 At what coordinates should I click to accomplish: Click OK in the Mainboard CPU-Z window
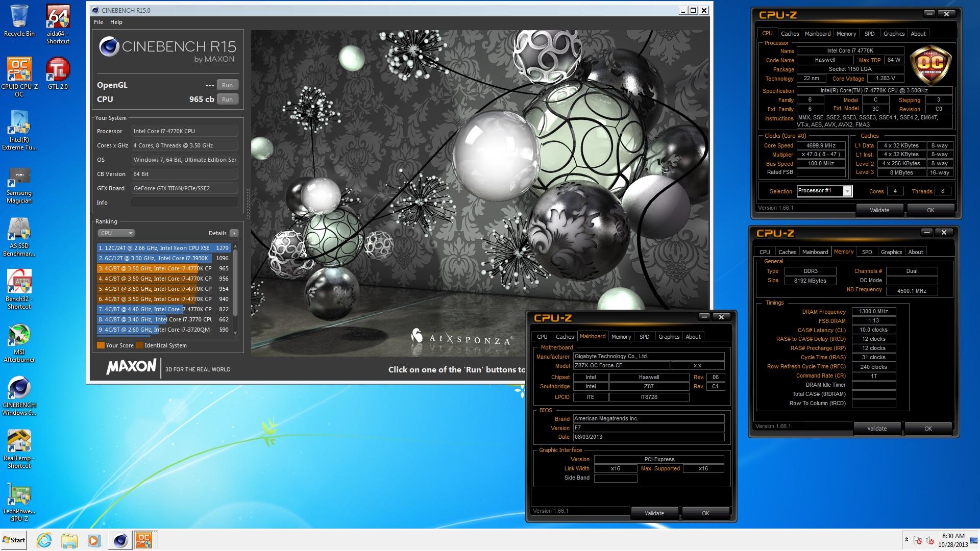[705, 513]
